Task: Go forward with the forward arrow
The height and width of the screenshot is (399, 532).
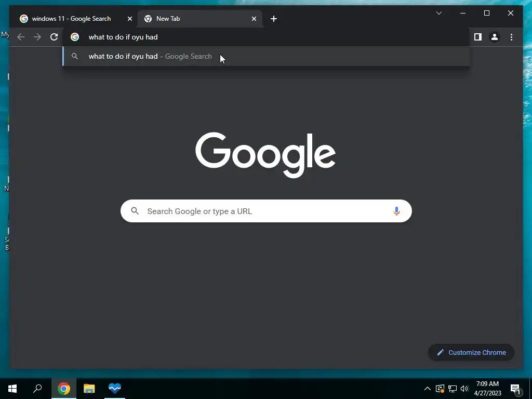Action: tap(37, 37)
